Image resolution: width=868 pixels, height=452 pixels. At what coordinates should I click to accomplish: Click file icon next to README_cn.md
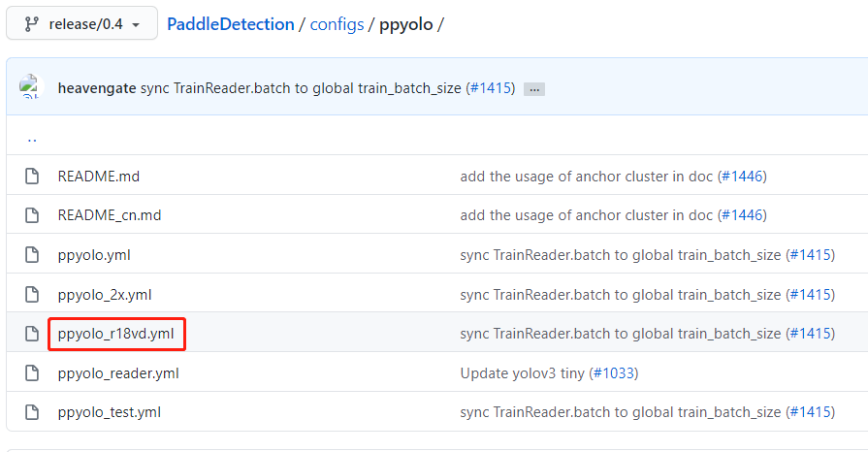[32, 215]
